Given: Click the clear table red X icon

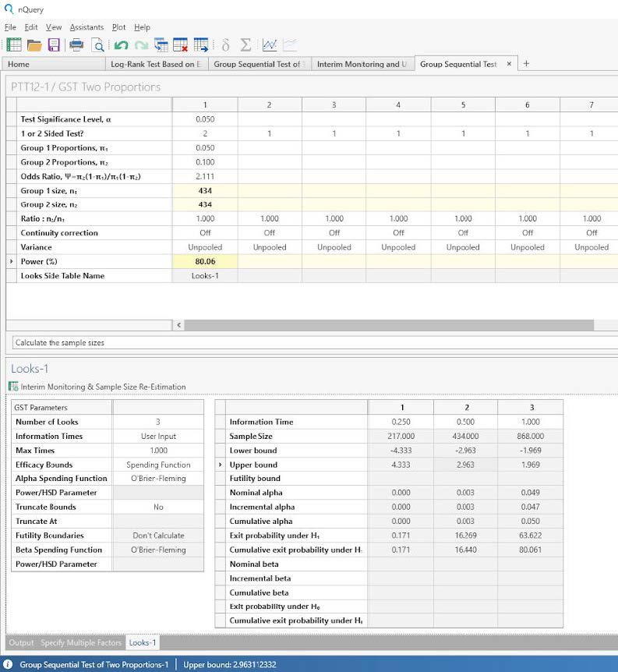Looking at the screenshot, I should (180, 44).
